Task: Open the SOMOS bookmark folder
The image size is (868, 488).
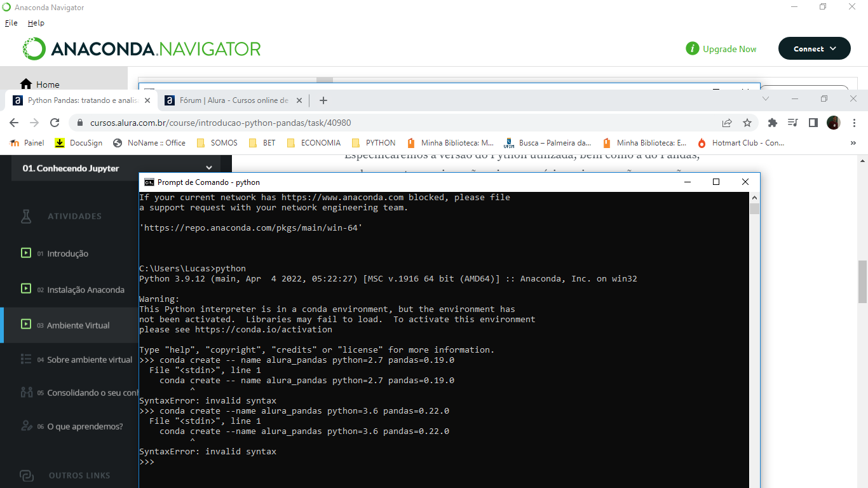Action: [217, 143]
